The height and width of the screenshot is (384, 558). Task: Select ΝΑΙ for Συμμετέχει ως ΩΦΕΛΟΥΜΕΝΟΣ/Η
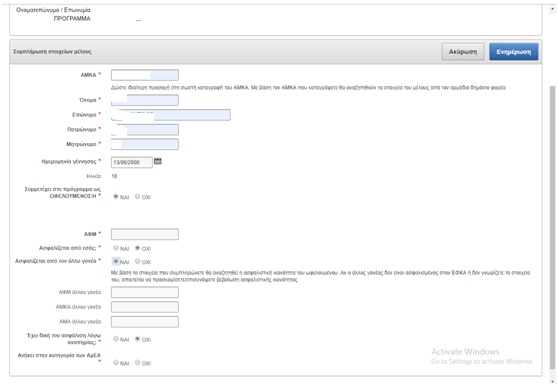pyautogui.click(x=116, y=196)
